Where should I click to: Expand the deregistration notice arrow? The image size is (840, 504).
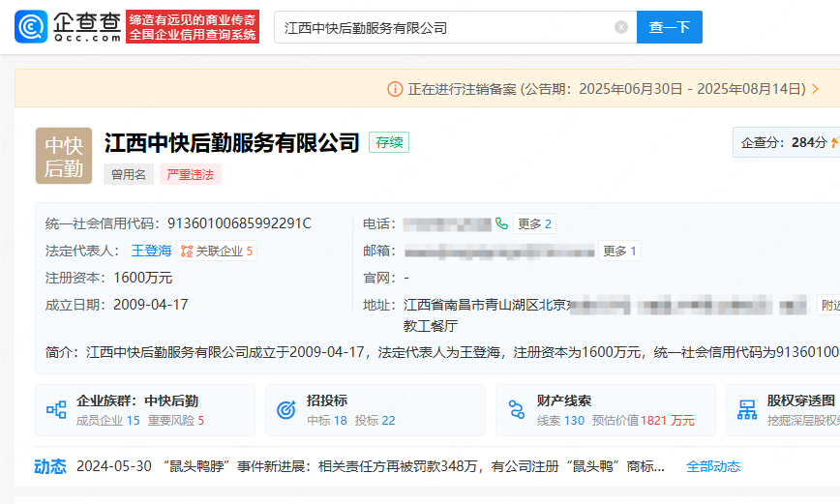point(815,89)
